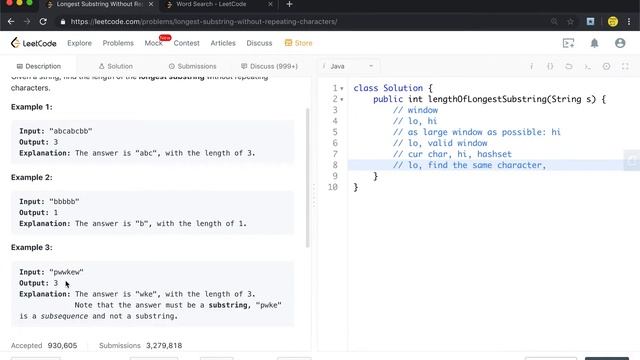Bookmark this page with the star
This screenshot has width=640, height=360.
click(x=570, y=21)
